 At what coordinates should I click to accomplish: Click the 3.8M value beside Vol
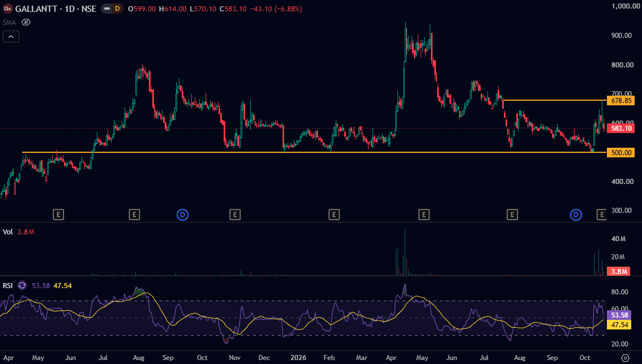tap(26, 232)
